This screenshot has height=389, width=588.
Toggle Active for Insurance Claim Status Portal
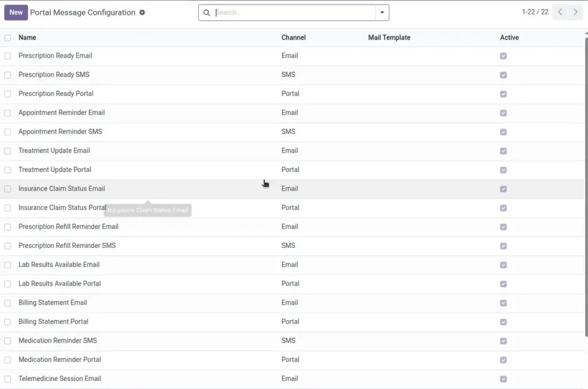[x=503, y=208]
